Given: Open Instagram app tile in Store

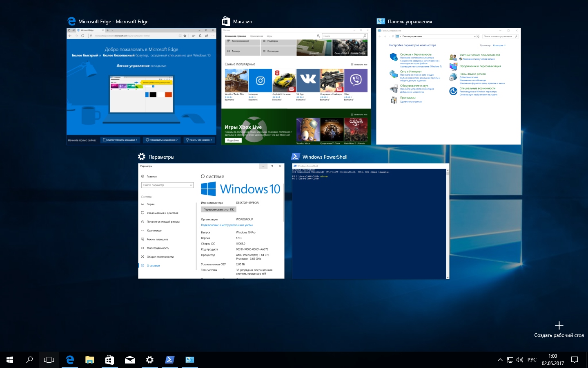Looking at the screenshot, I should (260, 84).
